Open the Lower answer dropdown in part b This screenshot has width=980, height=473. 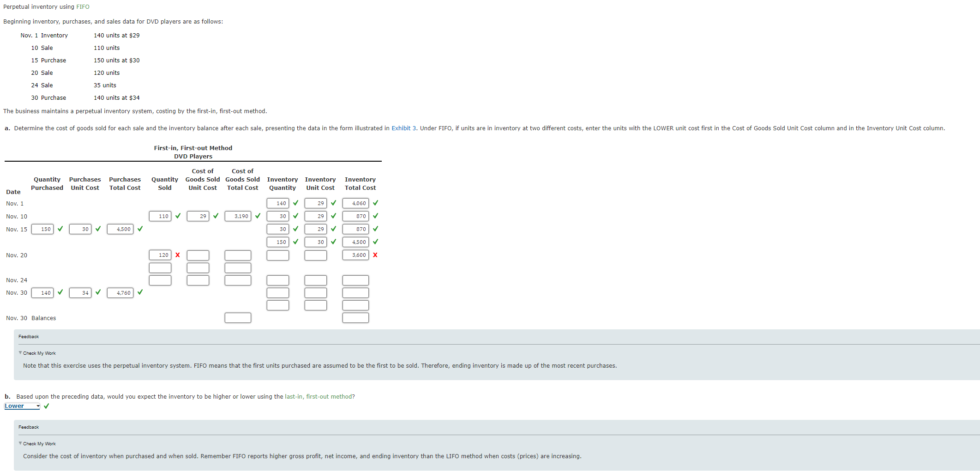tap(22, 406)
